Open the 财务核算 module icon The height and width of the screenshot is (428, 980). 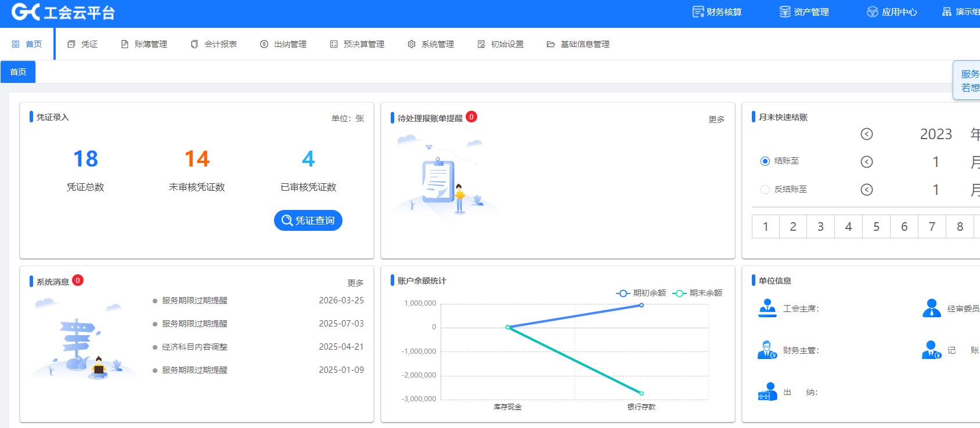(x=698, y=12)
